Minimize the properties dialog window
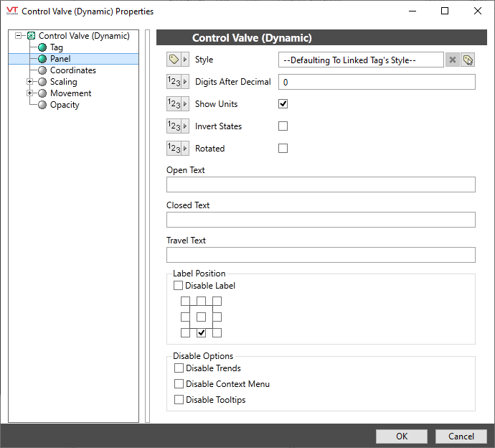This screenshot has width=495, height=448. 412,11
